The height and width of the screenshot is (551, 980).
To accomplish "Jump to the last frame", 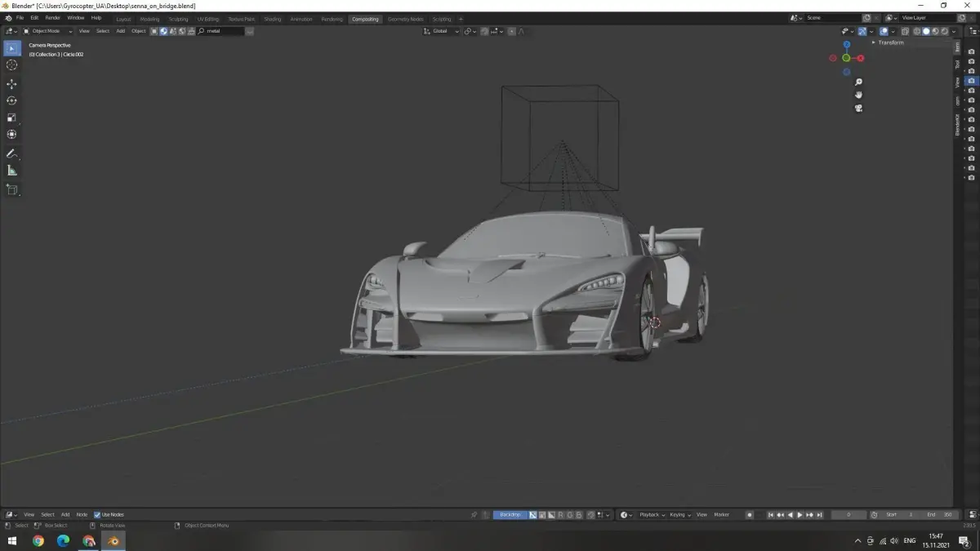I will pos(819,515).
